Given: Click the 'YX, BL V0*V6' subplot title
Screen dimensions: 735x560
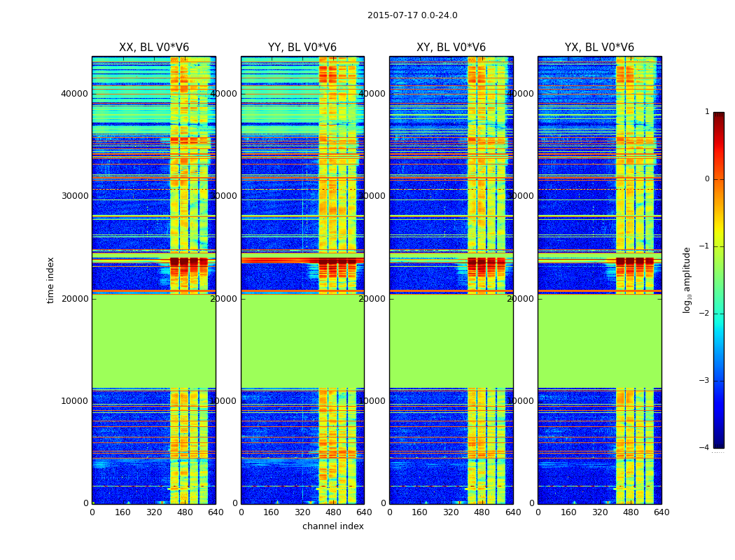Looking at the screenshot, I should click(x=599, y=48).
